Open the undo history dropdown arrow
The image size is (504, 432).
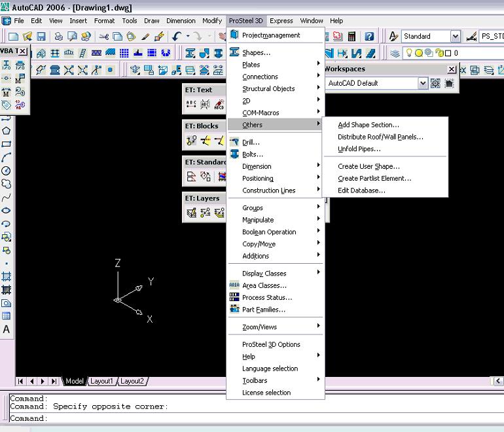(x=188, y=36)
